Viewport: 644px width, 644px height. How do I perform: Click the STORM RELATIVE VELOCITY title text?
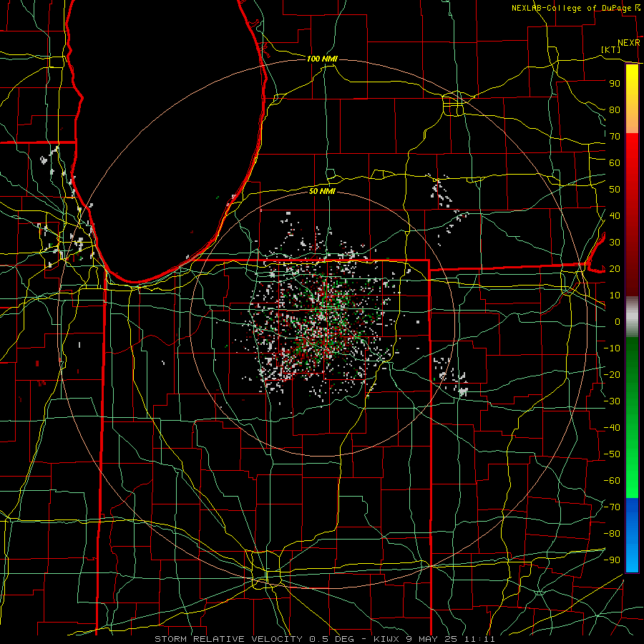tap(228, 639)
